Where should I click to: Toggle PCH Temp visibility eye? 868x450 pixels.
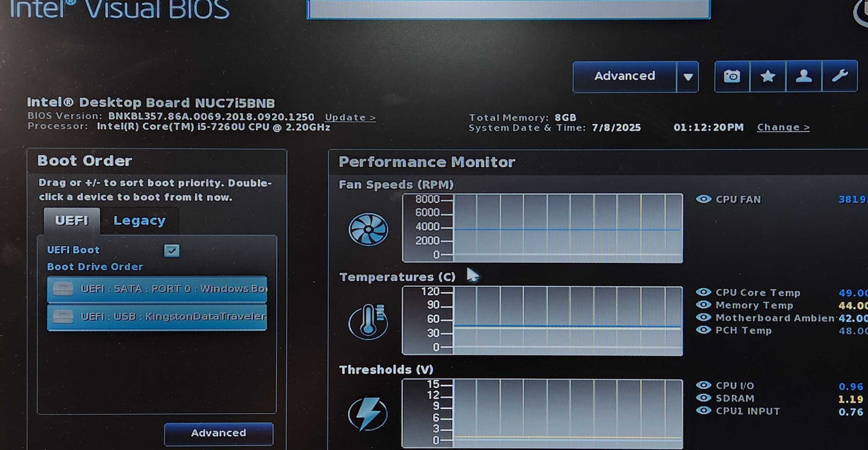(x=704, y=330)
